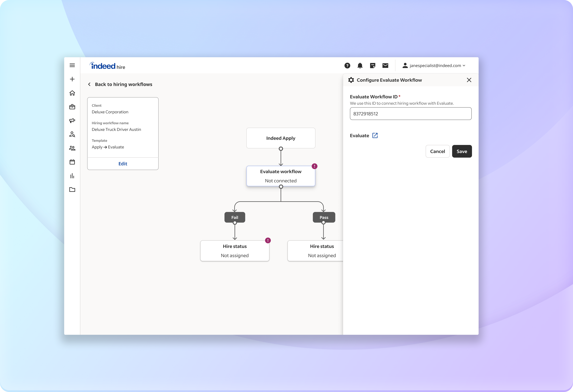Open the team members icon in the sidebar
This screenshot has width=573, height=392.
72,148
